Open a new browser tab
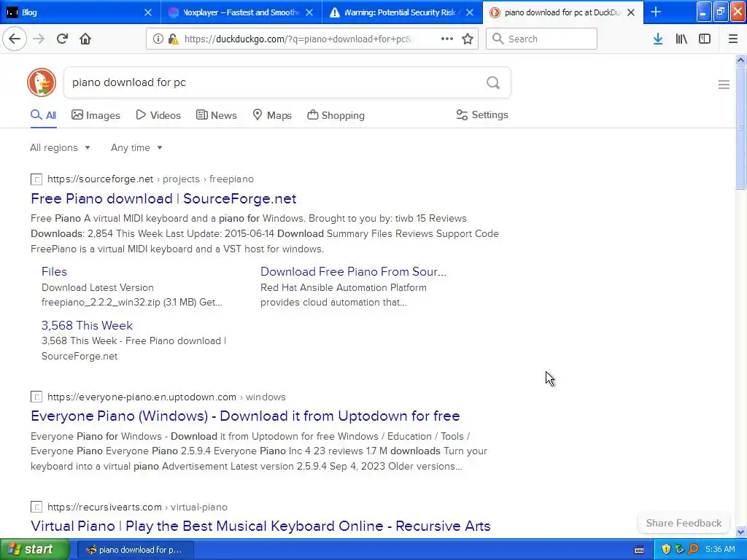Screen dimensions: 747x560 click(656, 12)
